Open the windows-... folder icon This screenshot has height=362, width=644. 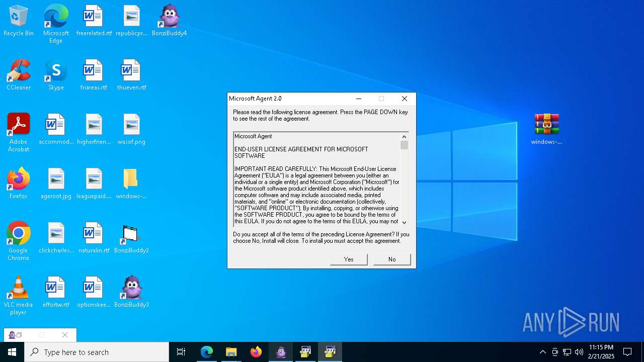131,184
